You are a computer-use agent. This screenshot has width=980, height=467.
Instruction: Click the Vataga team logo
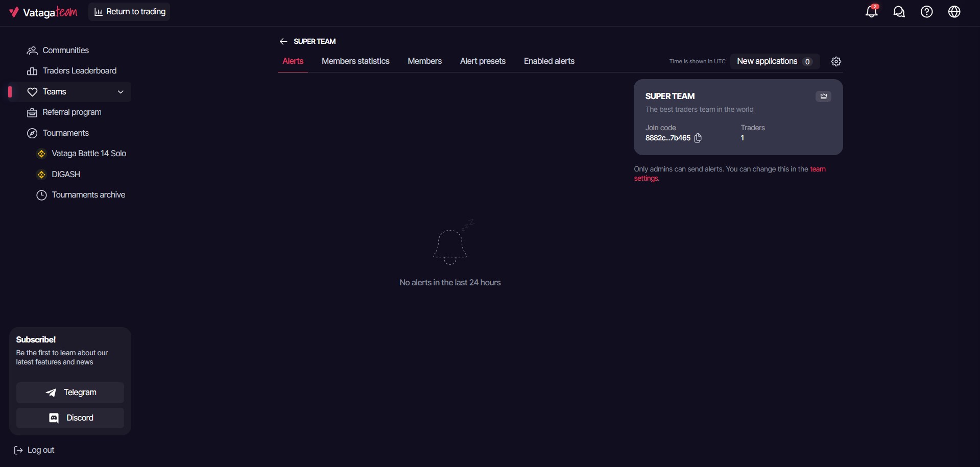43,12
